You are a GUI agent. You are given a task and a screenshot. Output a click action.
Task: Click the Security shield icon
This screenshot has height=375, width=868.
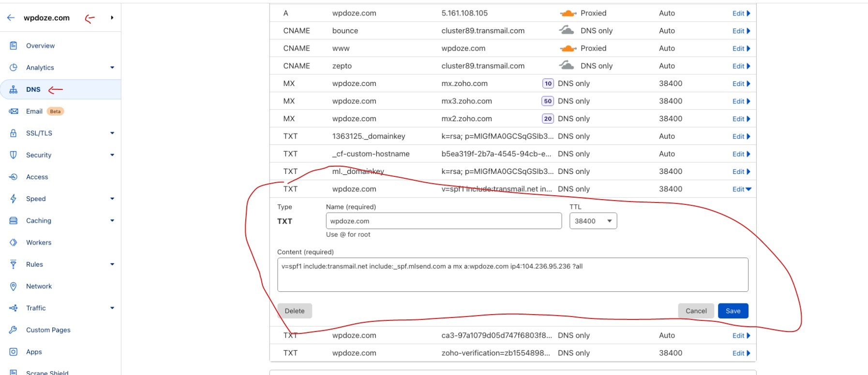tap(14, 155)
